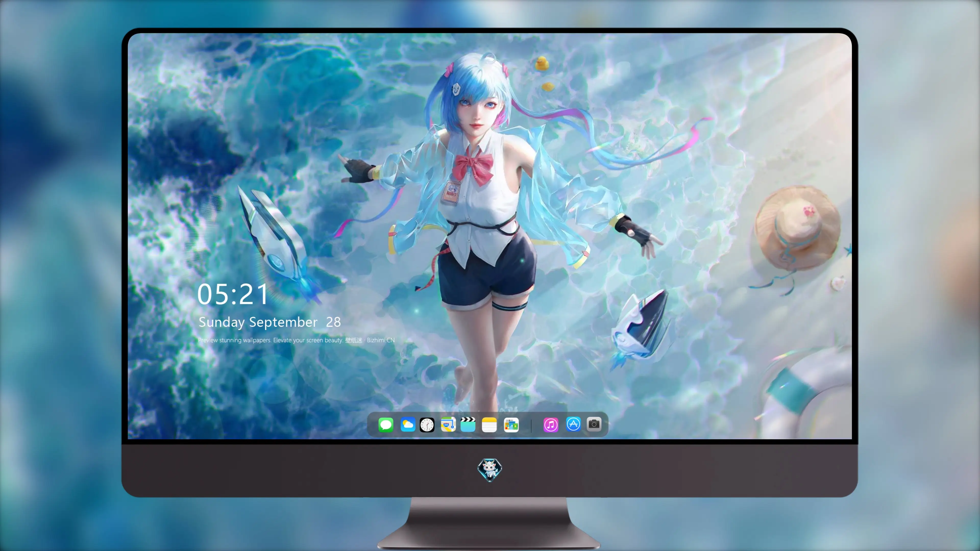Open the Messages app in the dock

[x=386, y=425]
